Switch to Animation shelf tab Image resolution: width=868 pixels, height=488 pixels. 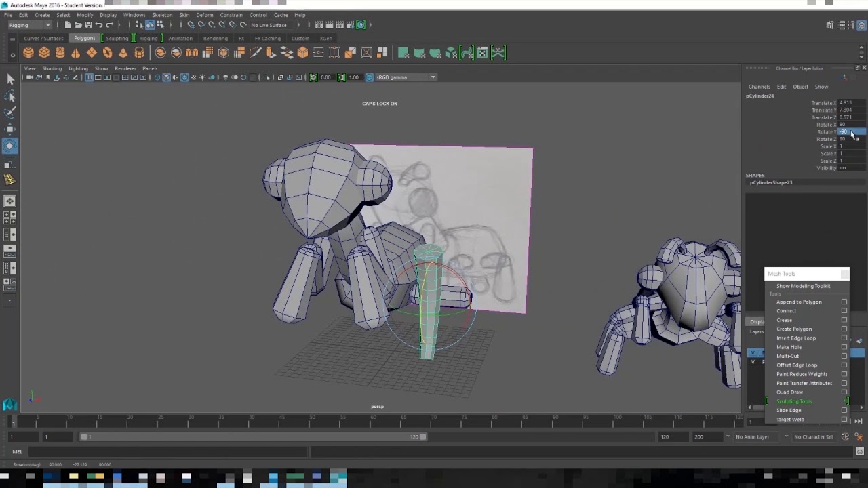180,38
